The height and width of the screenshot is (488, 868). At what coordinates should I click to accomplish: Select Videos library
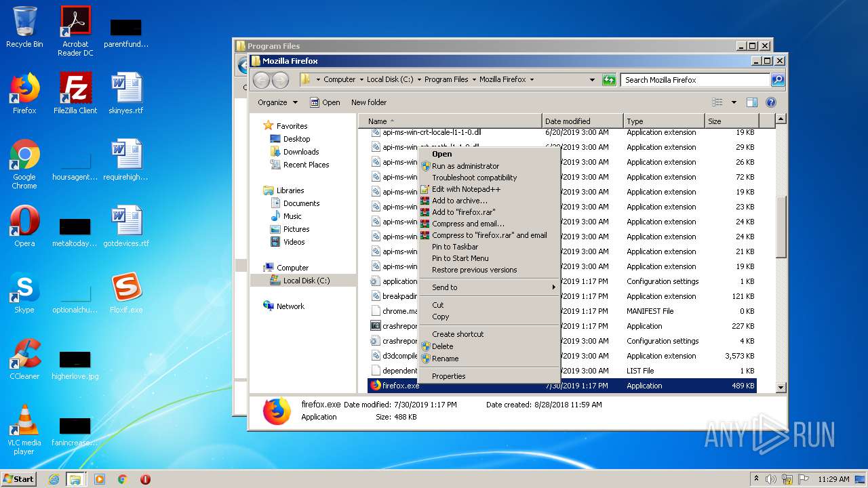pos(294,242)
